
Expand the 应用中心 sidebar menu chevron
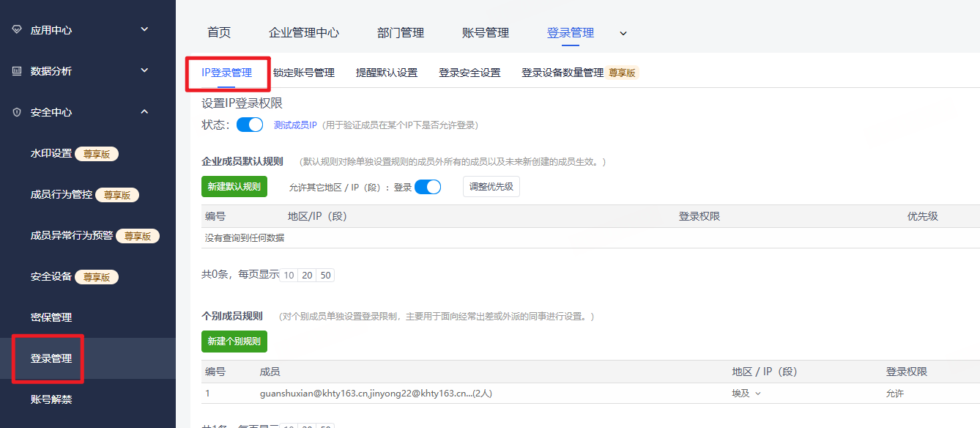point(144,29)
